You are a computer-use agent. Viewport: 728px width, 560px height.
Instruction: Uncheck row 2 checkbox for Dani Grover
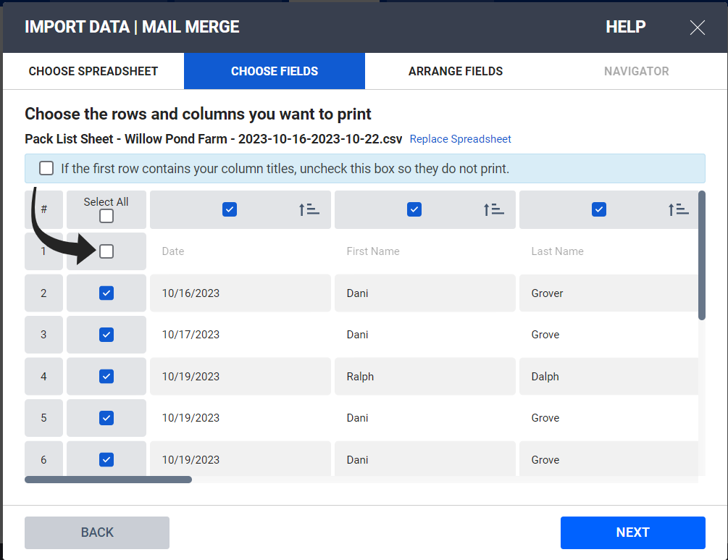pos(106,293)
